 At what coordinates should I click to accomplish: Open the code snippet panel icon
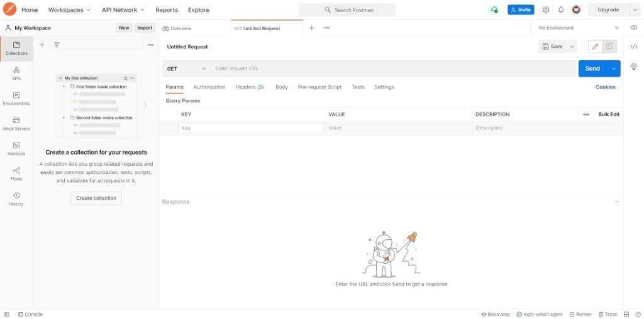pyautogui.click(x=634, y=46)
